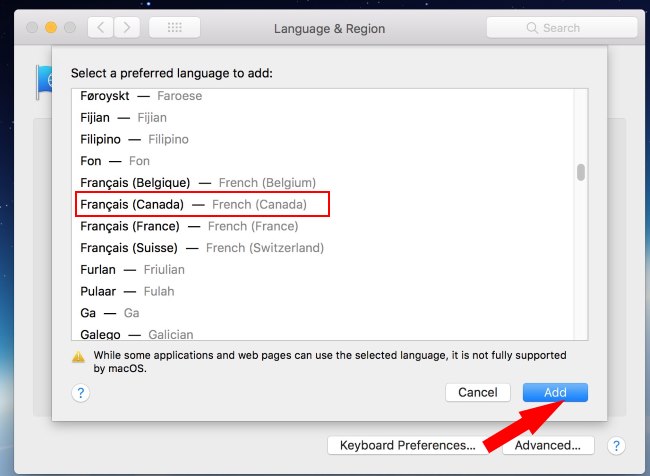This screenshot has width=650, height=476.
Task: Select Français (Canada) from the list
Action: point(203,204)
